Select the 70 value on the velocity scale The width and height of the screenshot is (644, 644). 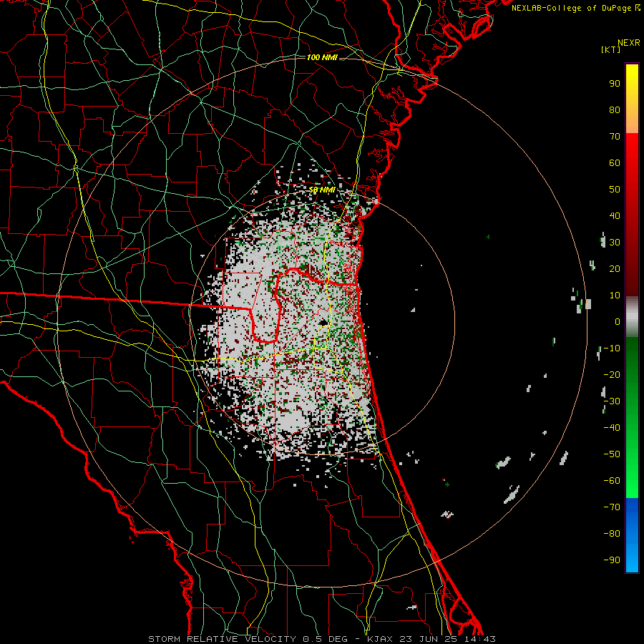coord(615,137)
